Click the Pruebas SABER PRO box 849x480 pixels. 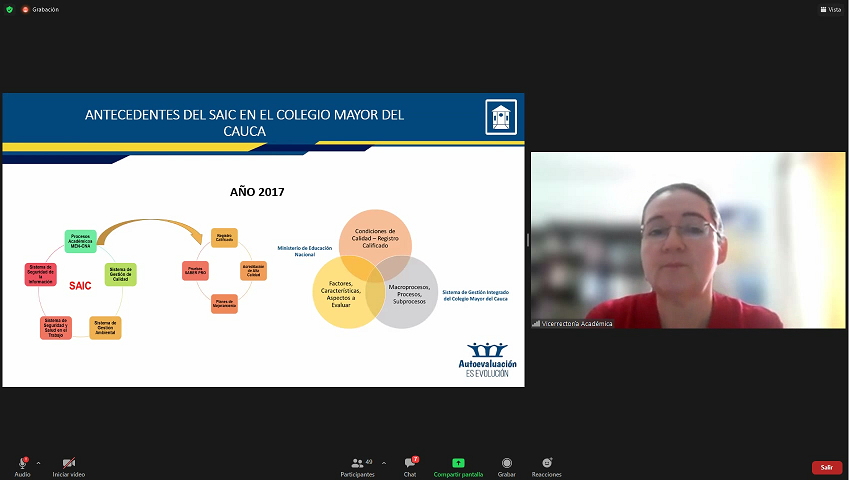[195, 271]
